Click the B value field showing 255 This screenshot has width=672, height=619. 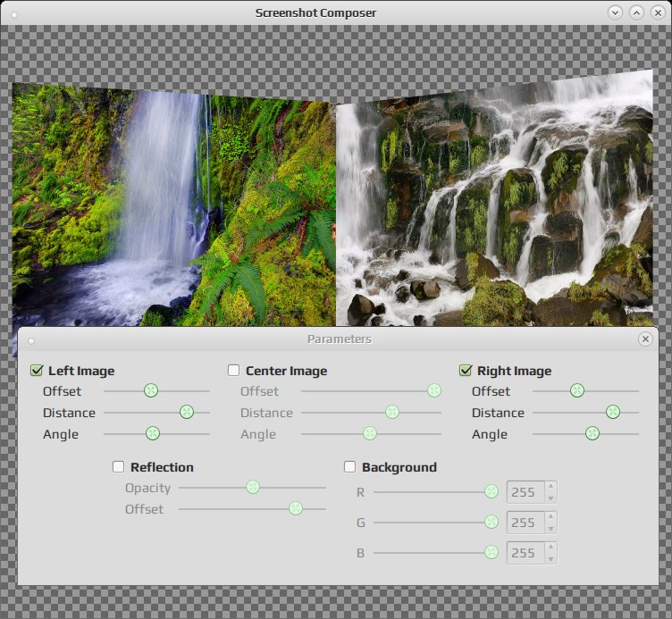tap(525, 553)
